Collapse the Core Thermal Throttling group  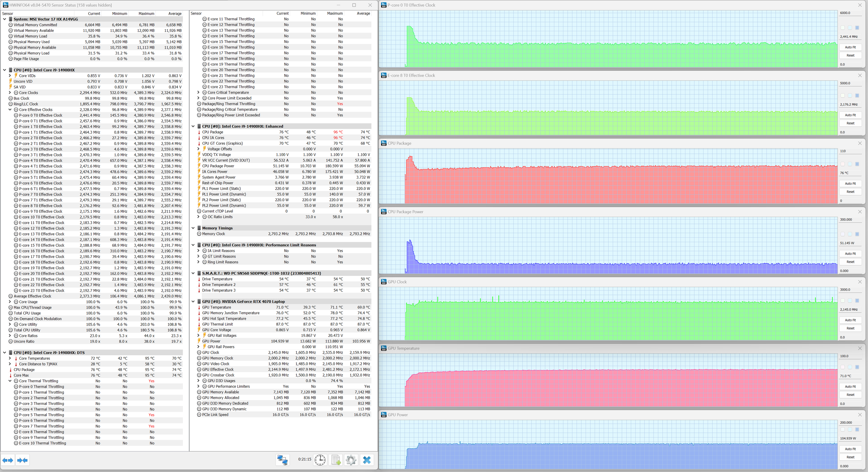coord(10,381)
